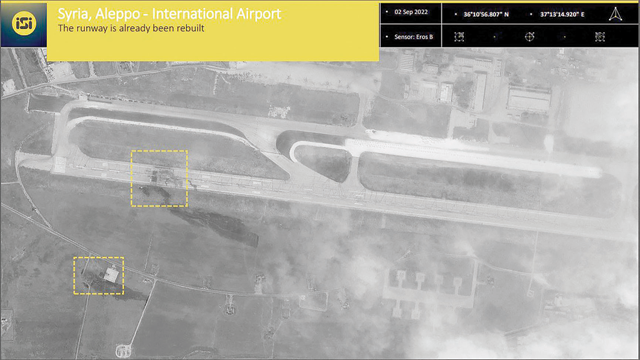This screenshot has width=640, height=360.
Task: Click the latitude '36°10'56.807" N'
Action: pos(486,14)
